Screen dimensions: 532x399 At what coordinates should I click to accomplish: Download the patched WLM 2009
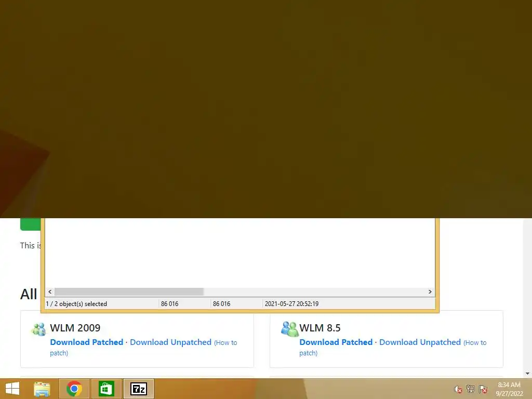point(87,342)
